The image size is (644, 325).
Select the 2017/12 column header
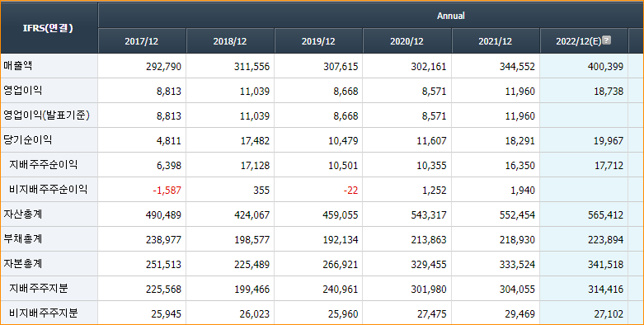click(x=142, y=41)
